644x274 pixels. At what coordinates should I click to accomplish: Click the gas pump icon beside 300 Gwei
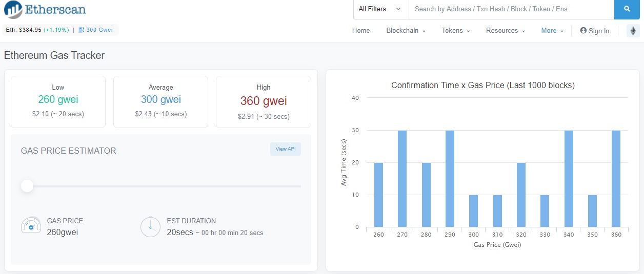click(x=82, y=30)
